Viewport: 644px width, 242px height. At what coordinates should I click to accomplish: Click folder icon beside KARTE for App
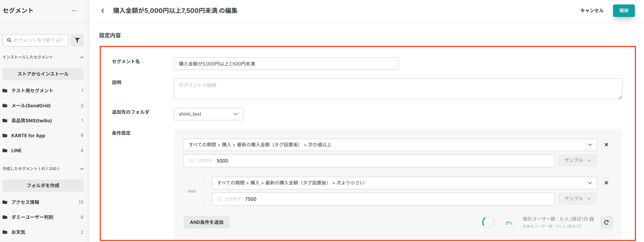[x=5, y=135]
